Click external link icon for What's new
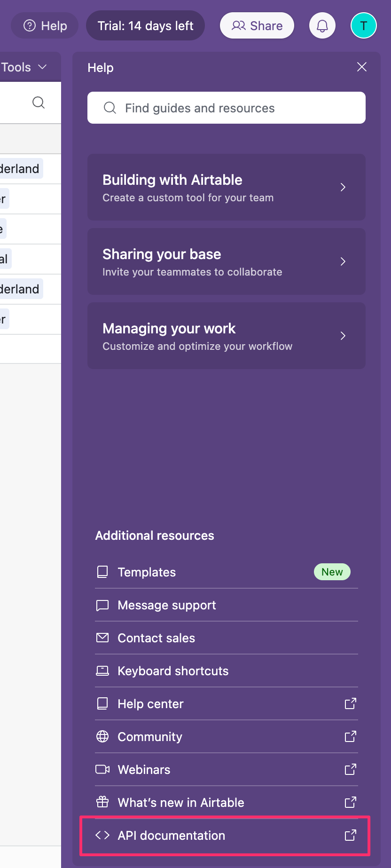This screenshot has width=391, height=868. click(x=351, y=802)
